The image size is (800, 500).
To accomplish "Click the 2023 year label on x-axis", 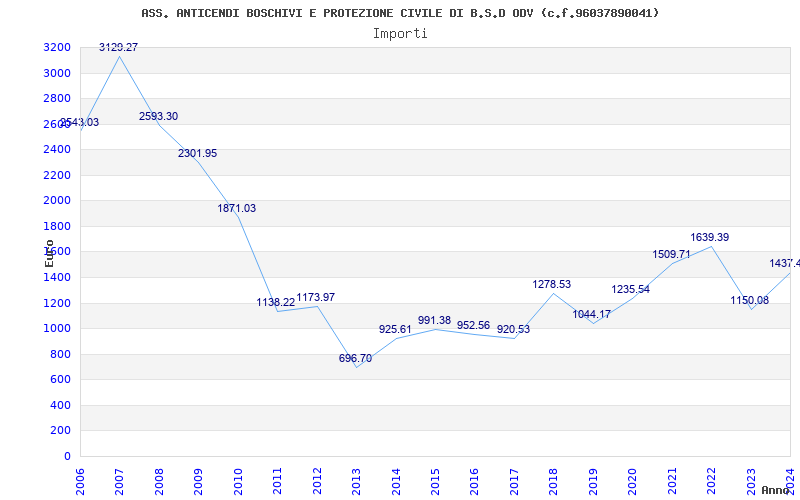I will (x=752, y=482).
